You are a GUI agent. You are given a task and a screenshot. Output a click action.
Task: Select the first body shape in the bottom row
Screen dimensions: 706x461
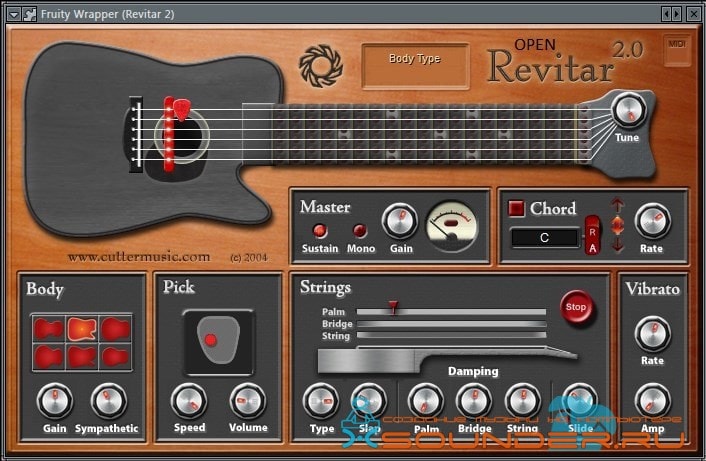click(48, 357)
